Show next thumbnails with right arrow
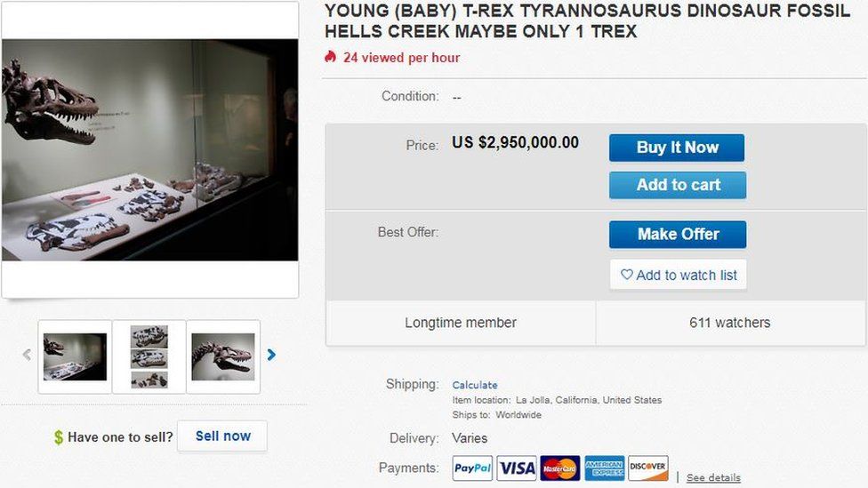This screenshot has height=488, width=868. point(271,355)
